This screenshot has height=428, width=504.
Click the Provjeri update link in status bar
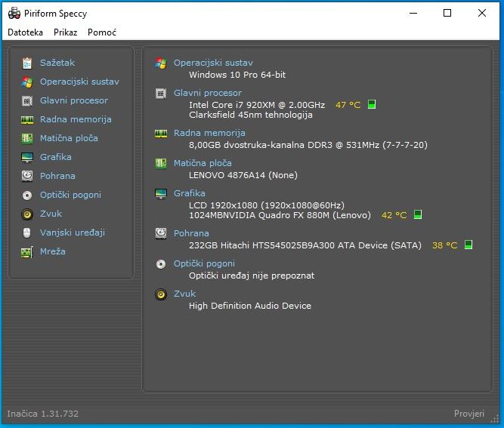(469, 414)
